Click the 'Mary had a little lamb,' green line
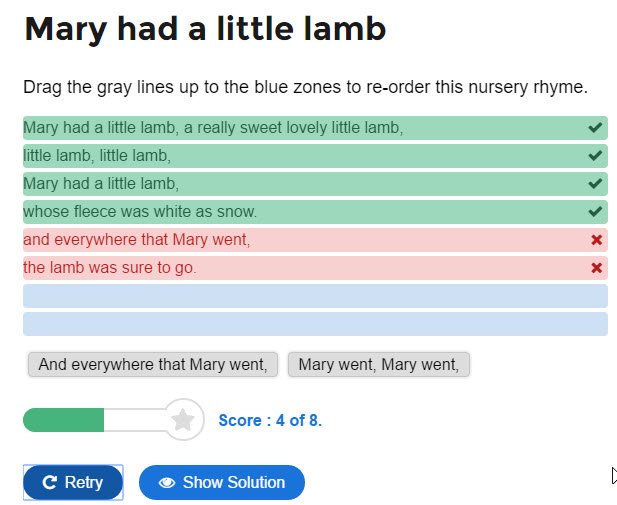The width and height of the screenshot is (617, 505). tap(315, 184)
